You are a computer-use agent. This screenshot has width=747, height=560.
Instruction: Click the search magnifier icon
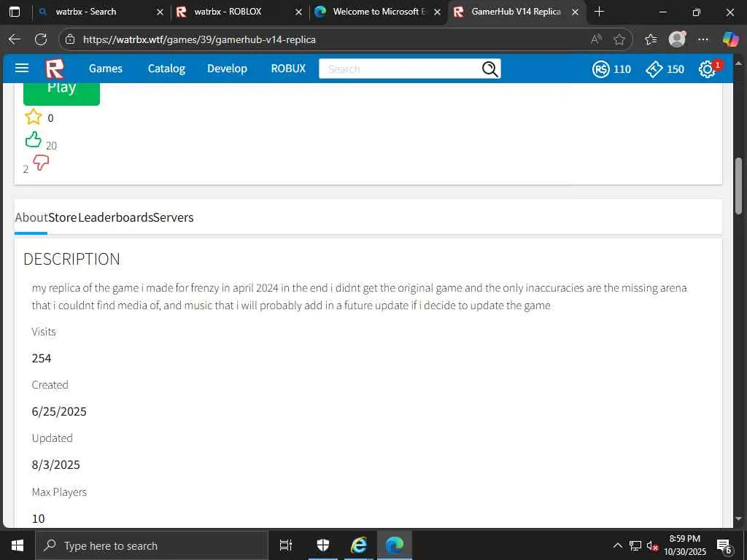click(489, 69)
